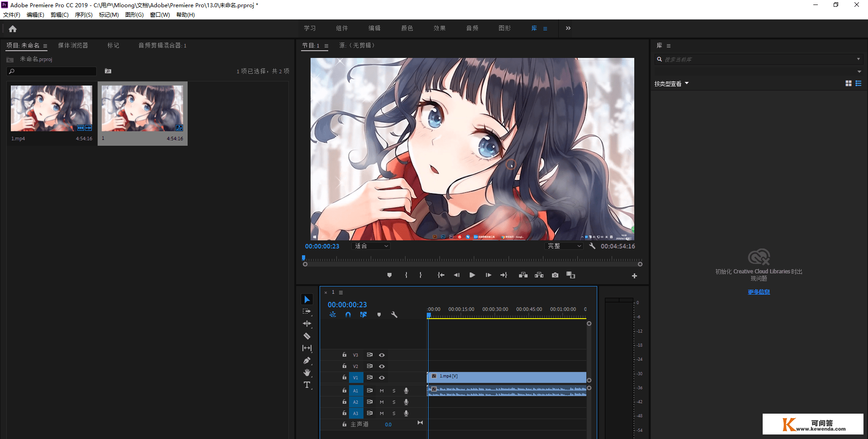Open sequence 1 timeline panel menu
The height and width of the screenshot is (439, 868).
click(341, 292)
